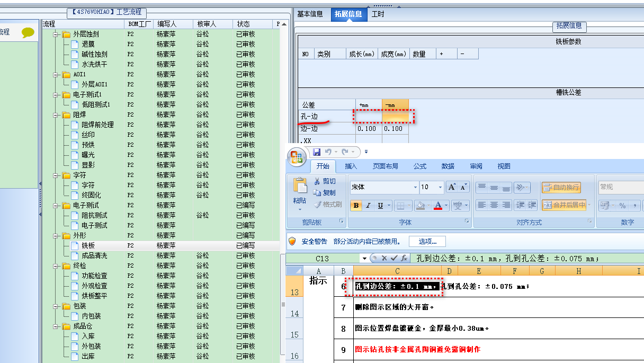Select the 铣板 process tree row
This screenshot has width=644, height=363.
coord(160,246)
